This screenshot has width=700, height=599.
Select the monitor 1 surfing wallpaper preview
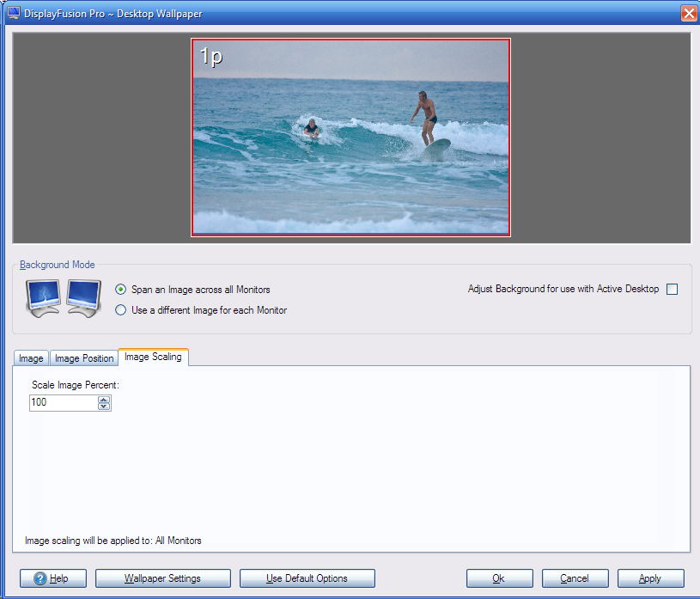tap(350, 138)
